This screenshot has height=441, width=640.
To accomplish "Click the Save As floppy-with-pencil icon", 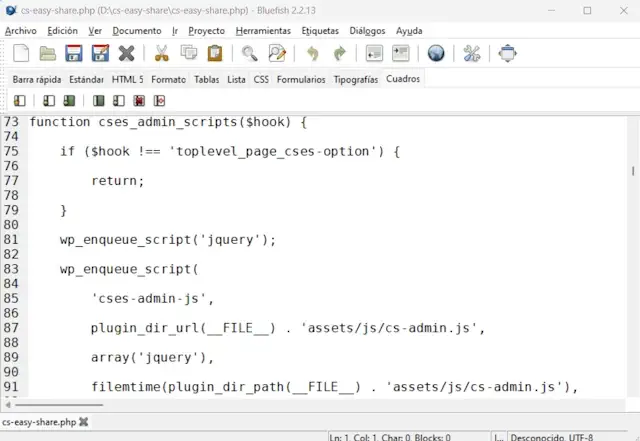I will point(100,53).
